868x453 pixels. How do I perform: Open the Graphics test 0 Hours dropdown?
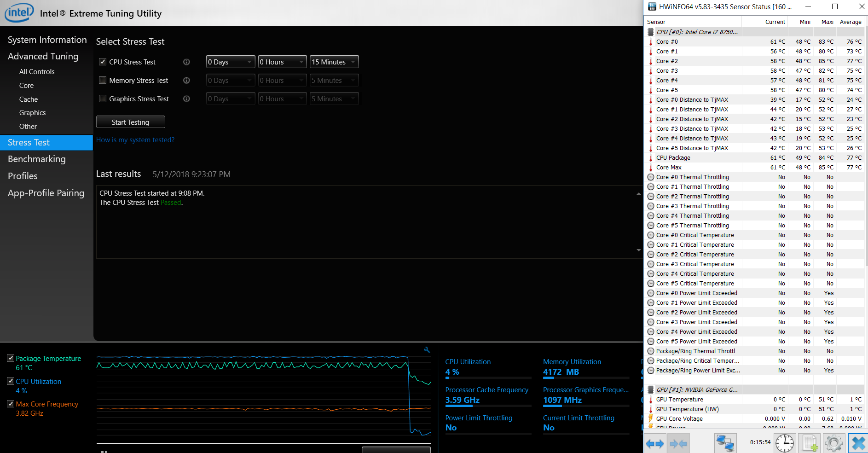click(x=283, y=99)
